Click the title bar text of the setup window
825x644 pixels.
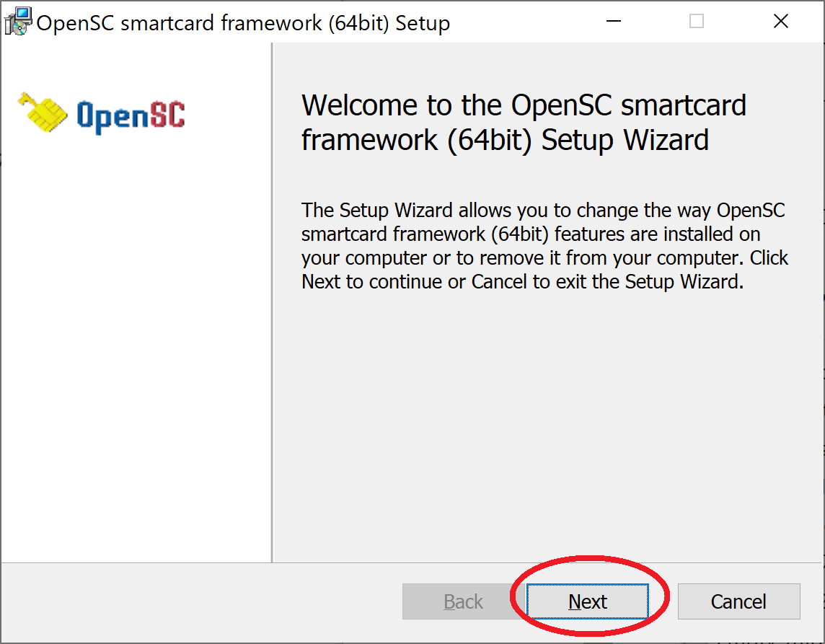[245, 22]
